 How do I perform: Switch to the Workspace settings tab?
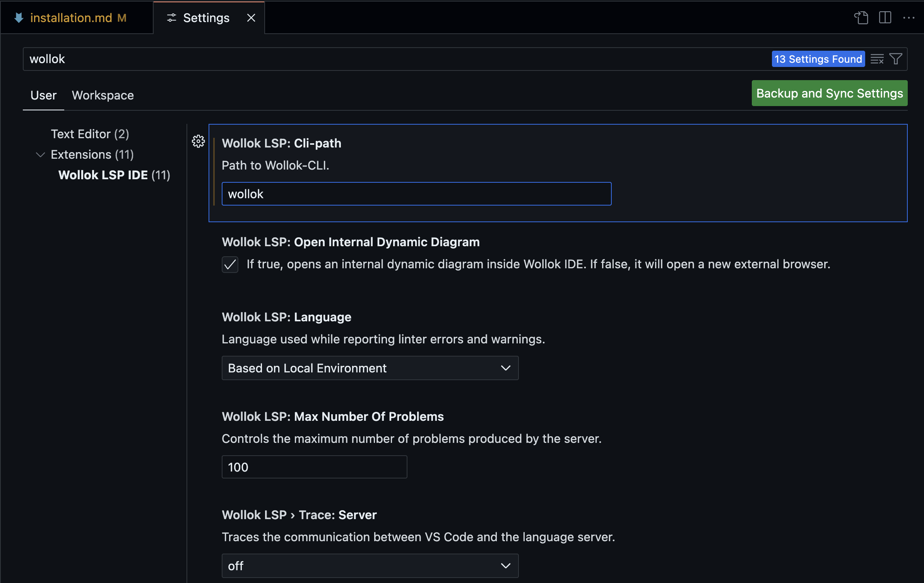[103, 95]
